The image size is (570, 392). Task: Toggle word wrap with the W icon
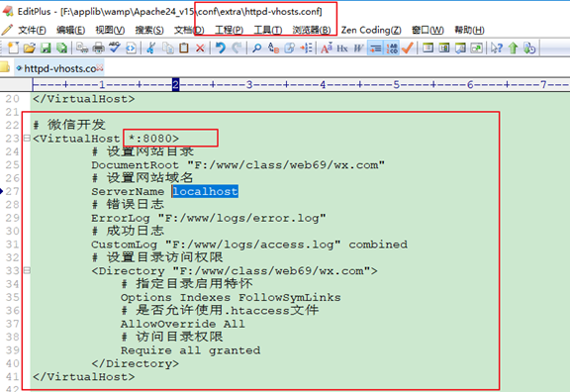click(x=358, y=48)
